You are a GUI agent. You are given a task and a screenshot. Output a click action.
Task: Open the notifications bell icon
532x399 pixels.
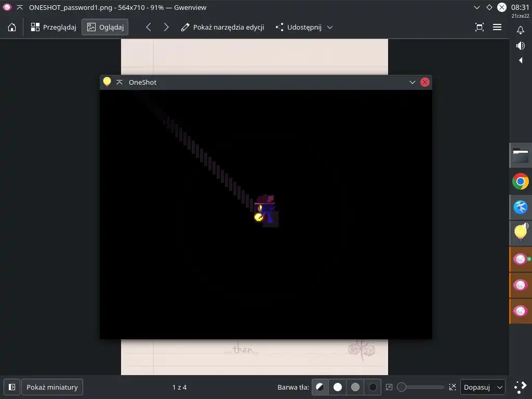coord(521,30)
